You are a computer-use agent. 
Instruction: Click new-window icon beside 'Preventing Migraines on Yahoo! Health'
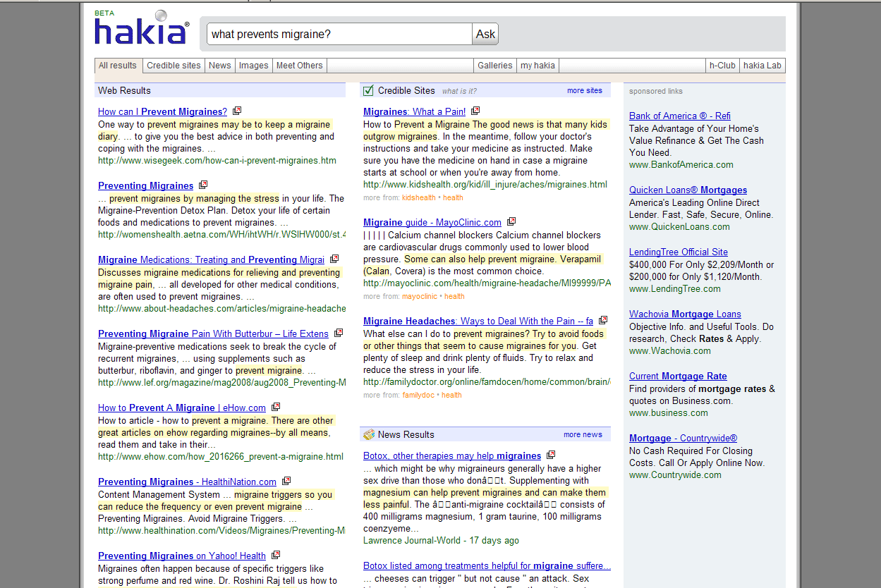tap(276, 555)
